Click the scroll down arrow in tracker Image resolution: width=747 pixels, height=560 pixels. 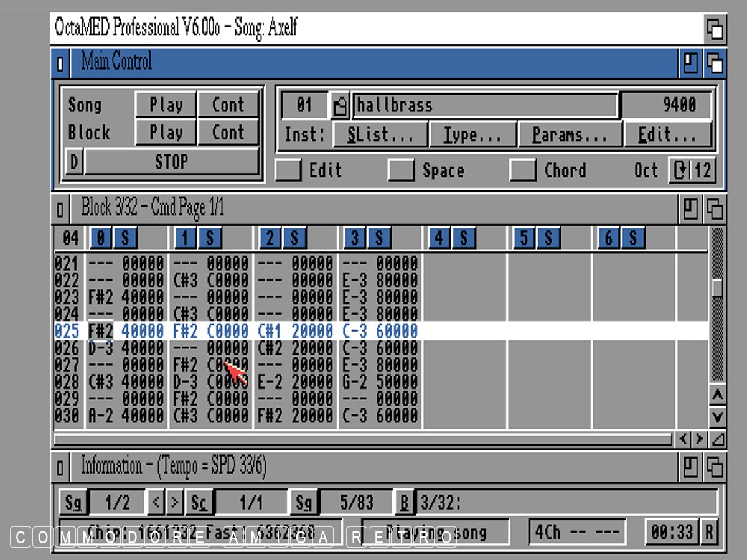click(718, 416)
